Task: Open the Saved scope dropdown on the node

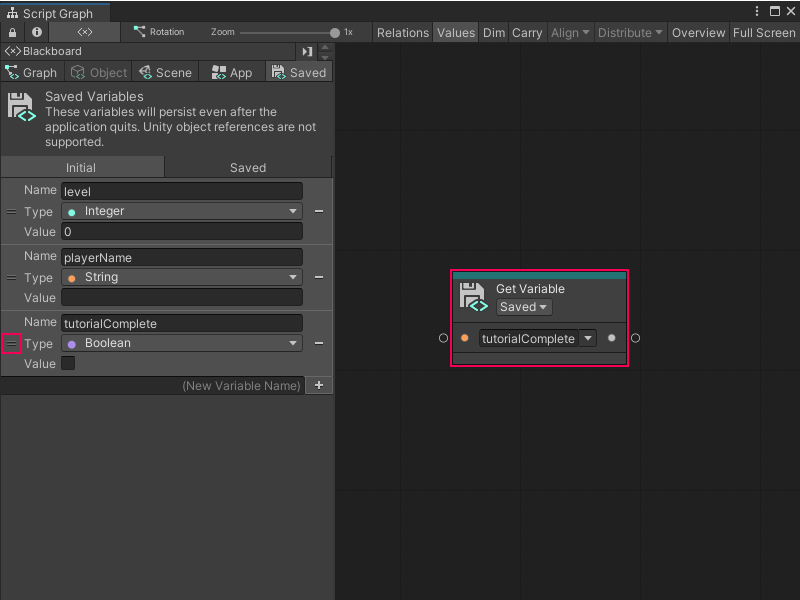Action: click(x=523, y=307)
